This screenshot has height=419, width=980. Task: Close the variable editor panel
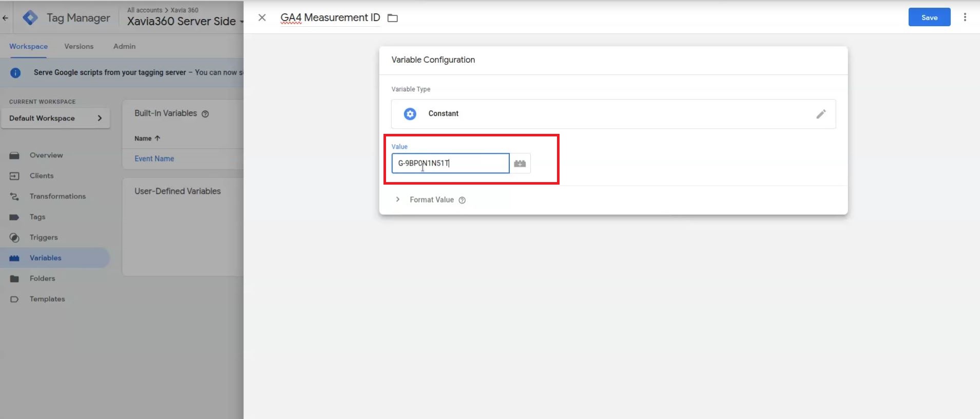point(262,17)
